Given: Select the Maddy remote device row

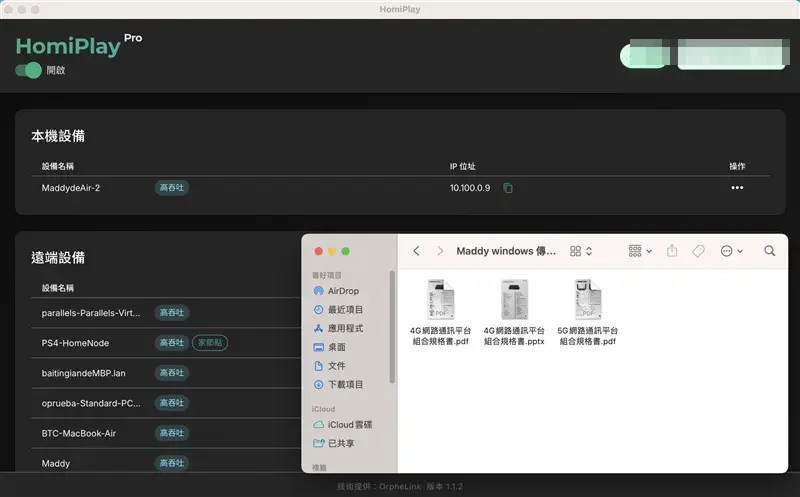Looking at the screenshot, I should coord(166,462).
